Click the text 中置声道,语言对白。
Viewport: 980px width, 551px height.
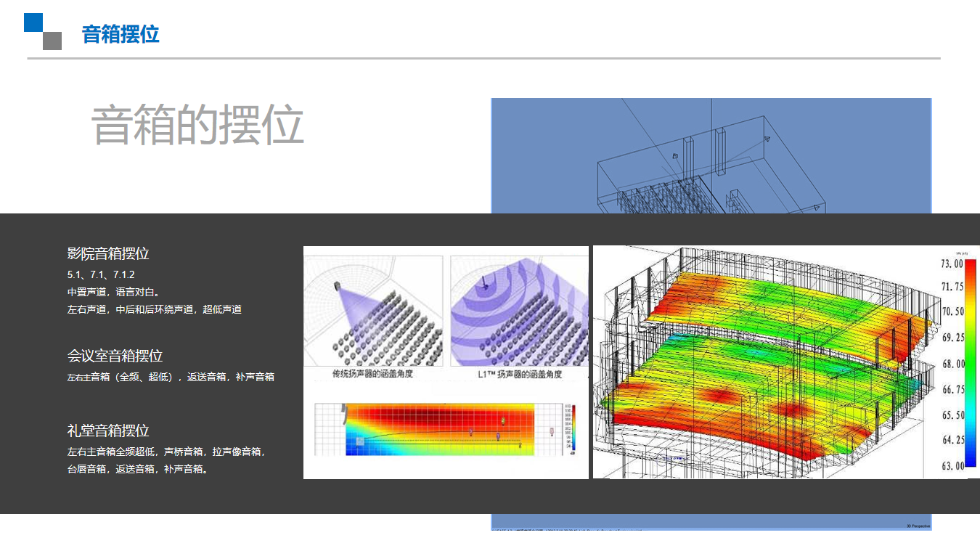pyautogui.click(x=113, y=292)
